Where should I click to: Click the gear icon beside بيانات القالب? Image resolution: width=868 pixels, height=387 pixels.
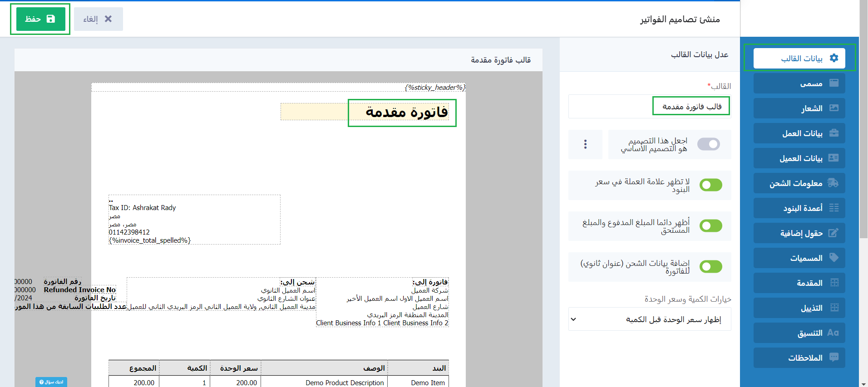click(x=834, y=58)
